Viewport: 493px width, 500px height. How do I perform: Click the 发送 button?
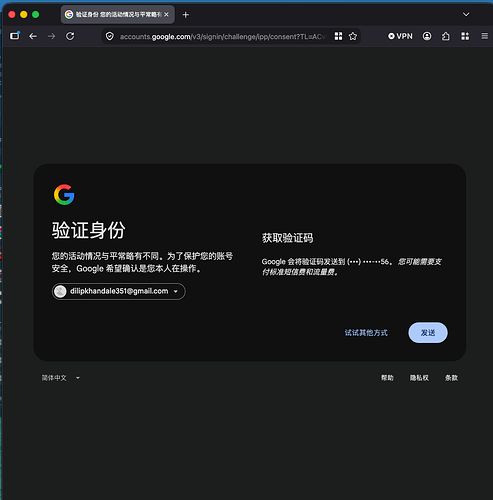pos(428,333)
